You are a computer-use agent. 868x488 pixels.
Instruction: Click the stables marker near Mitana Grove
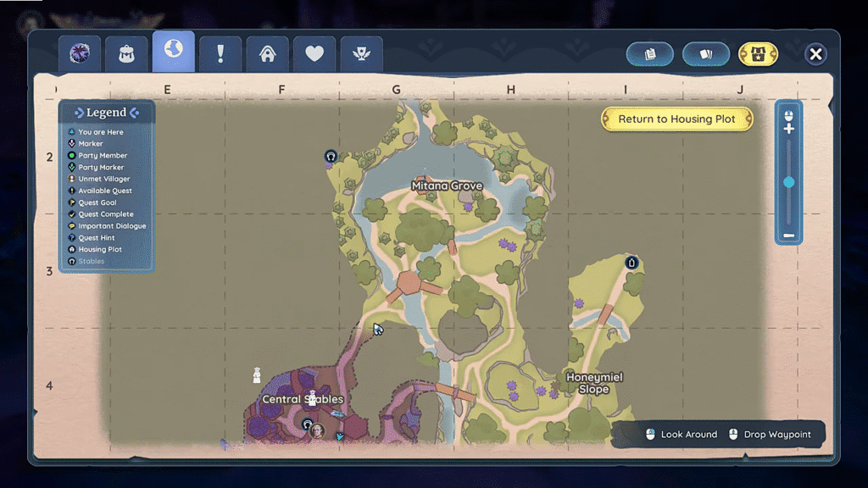pyautogui.click(x=331, y=156)
